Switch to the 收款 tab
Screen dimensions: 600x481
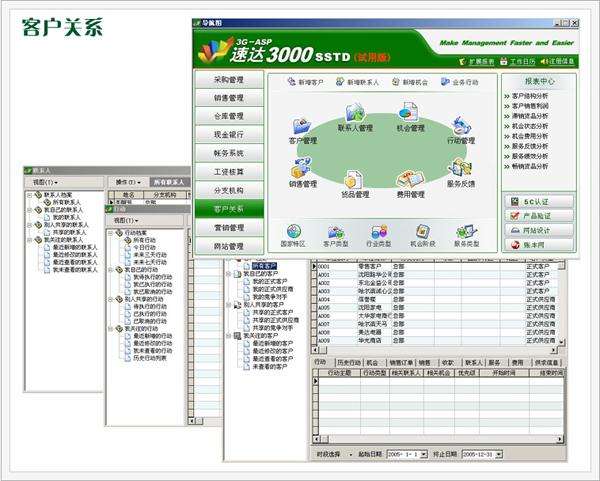(x=447, y=362)
